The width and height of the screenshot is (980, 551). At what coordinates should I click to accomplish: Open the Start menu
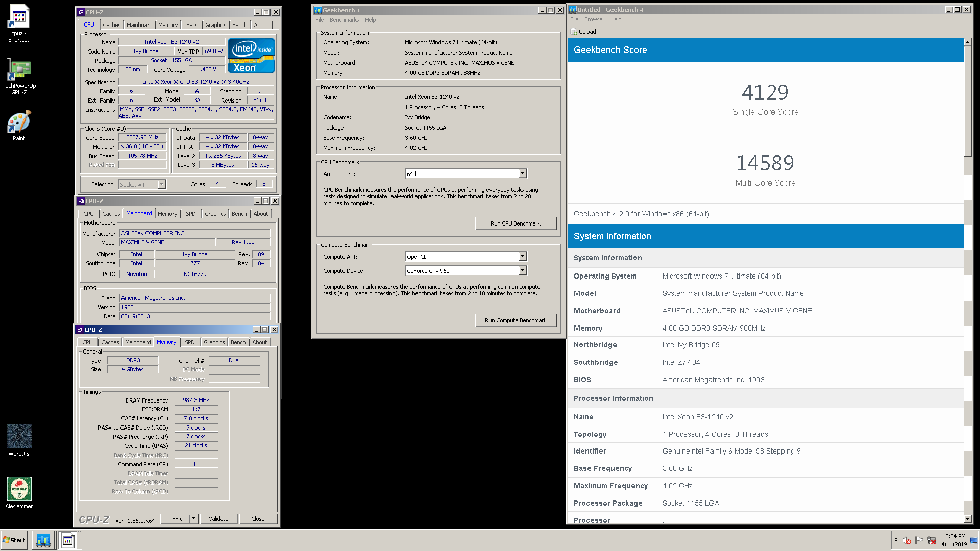14,540
